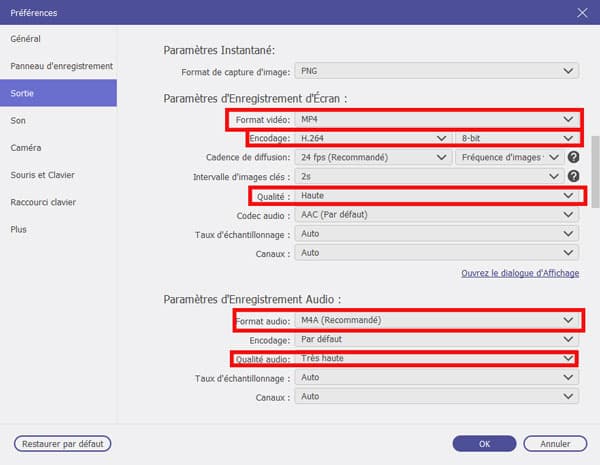Viewport: 600px width, 465px height.
Task: Open the Format vidéo MP4 dropdown
Action: coord(437,118)
